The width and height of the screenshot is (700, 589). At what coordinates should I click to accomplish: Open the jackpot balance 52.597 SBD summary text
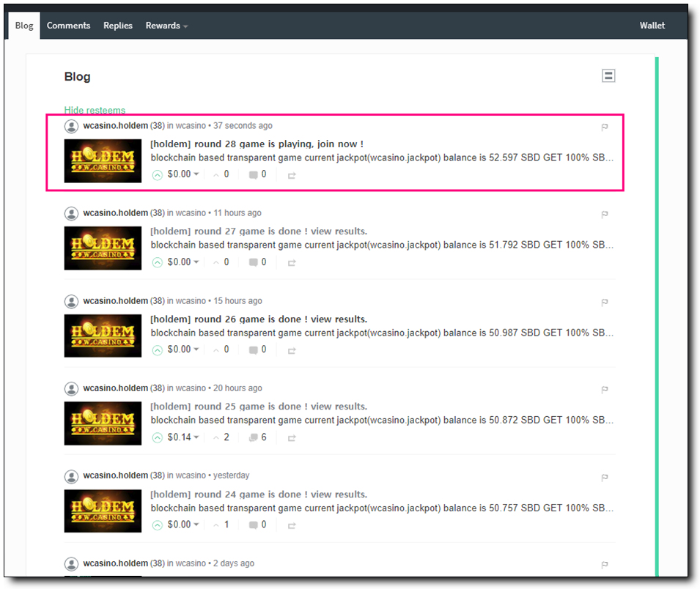382,158
